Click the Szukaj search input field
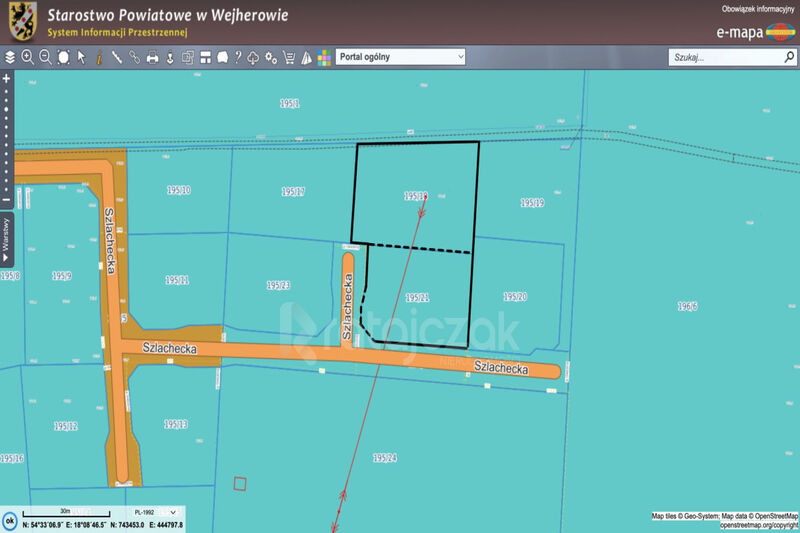 click(x=725, y=58)
